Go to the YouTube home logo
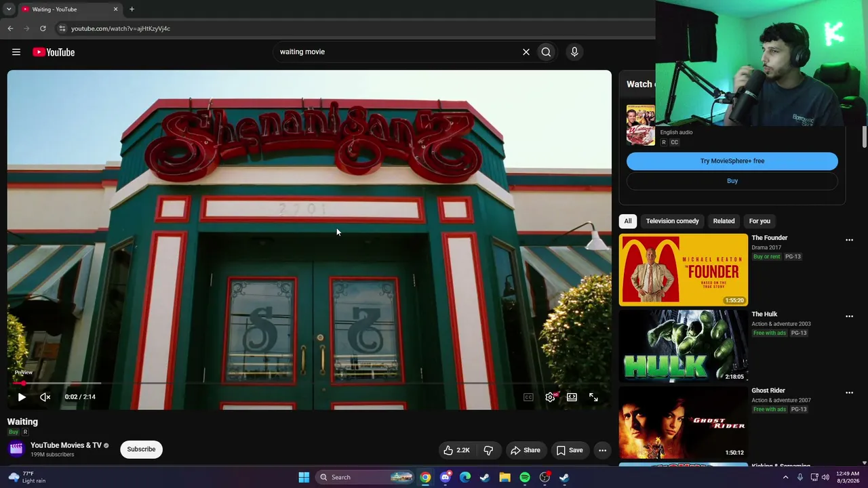This screenshot has height=488, width=868. (54, 52)
